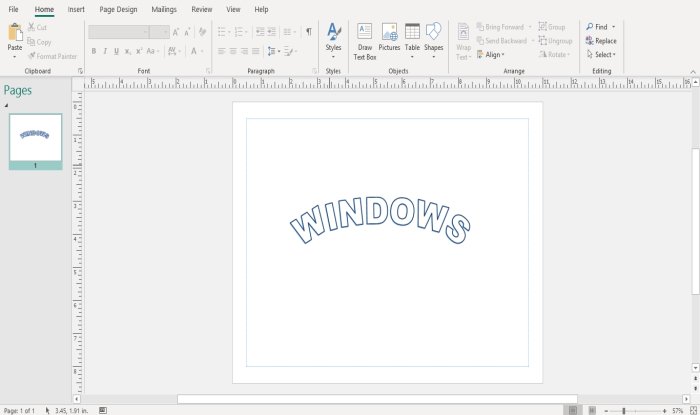Viewport: 700px width, 415px height.
Task: Open the font size combo box
Action: (x=159, y=32)
